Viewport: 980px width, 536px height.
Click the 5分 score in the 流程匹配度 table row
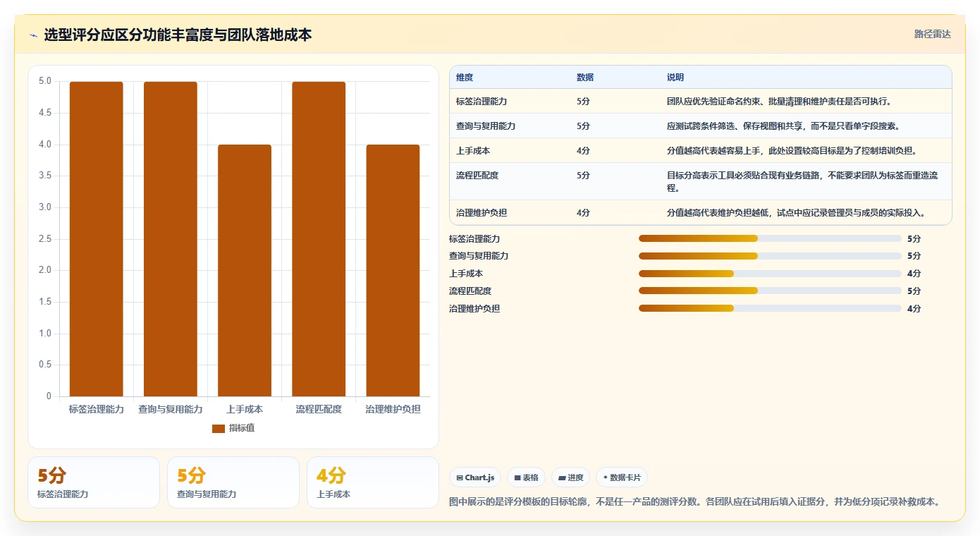click(583, 175)
